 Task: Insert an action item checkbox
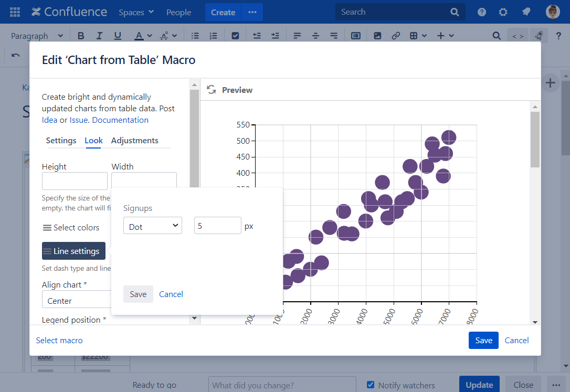coord(235,35)
